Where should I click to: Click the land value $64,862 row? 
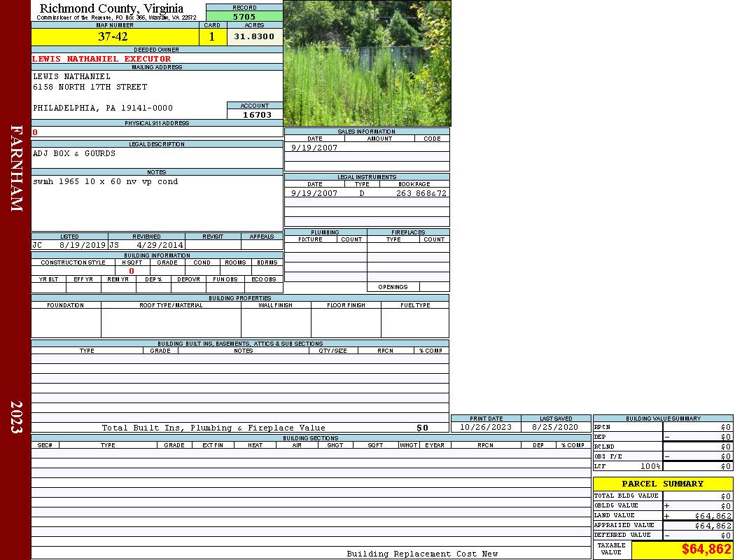697,516
